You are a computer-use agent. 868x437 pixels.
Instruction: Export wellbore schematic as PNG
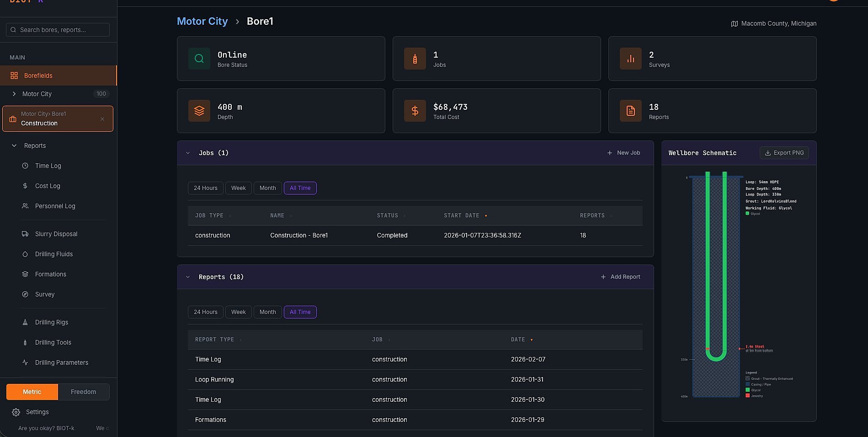coord(784,153)
